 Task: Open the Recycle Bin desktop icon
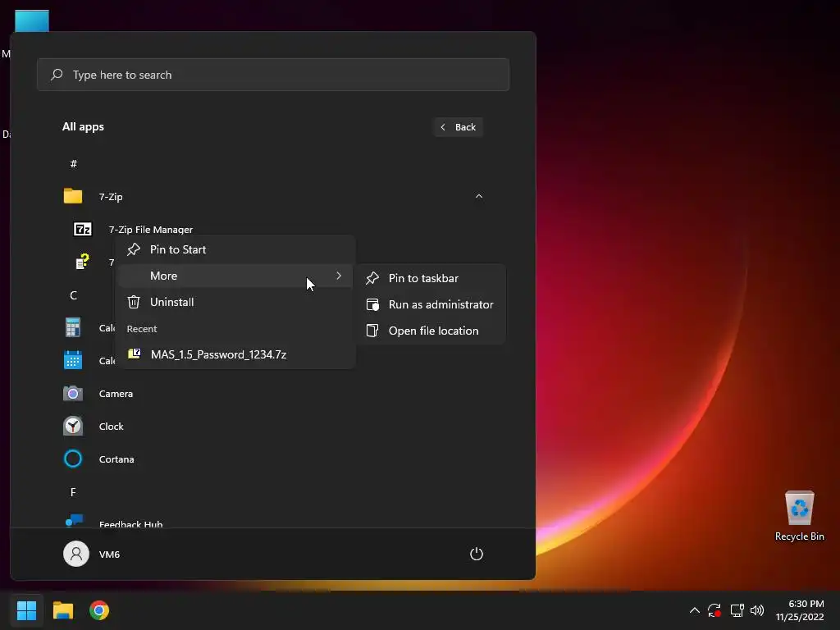click(799, 507)
